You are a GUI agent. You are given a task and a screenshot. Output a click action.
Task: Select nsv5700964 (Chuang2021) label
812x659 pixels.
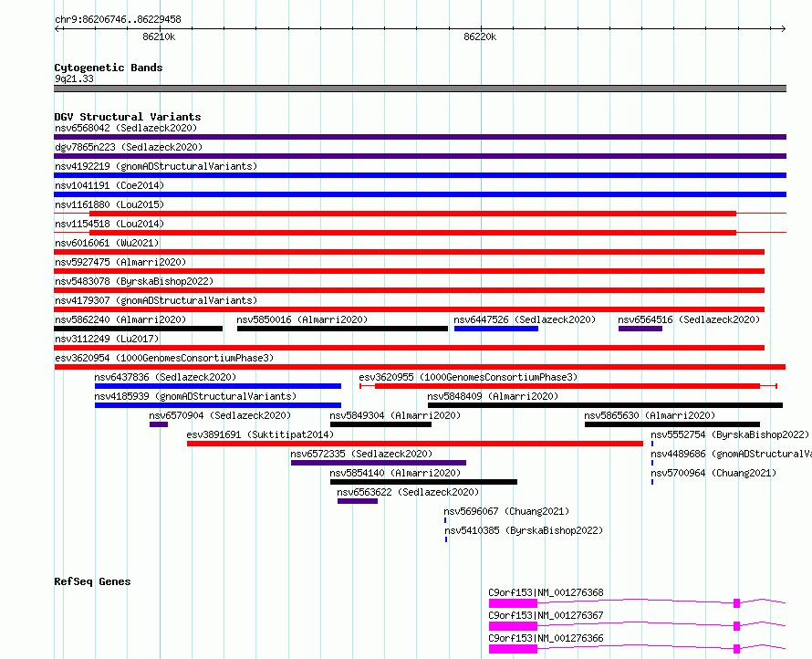pos(713,473)
